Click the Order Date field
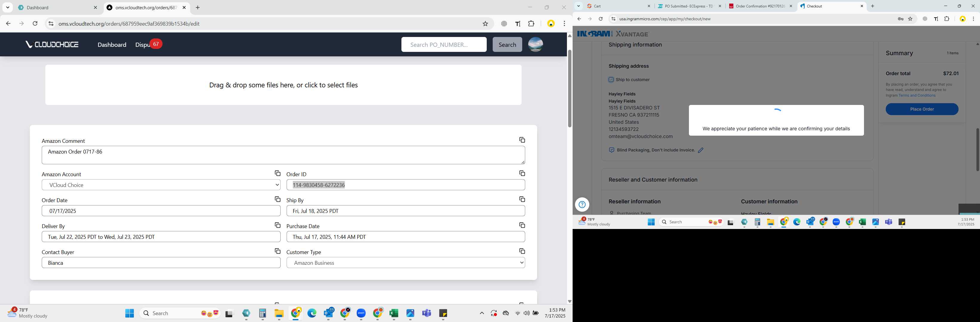 161,210
